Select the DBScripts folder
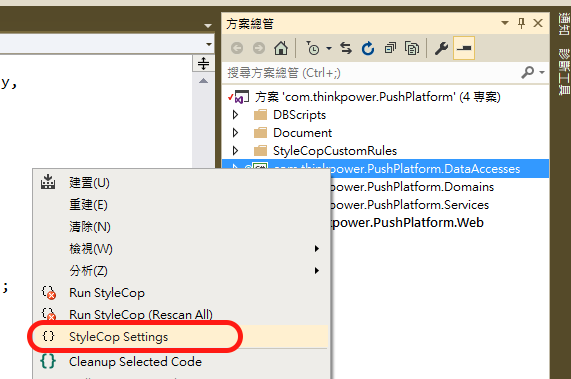This screenshot has height=379, width=571. (x=299, y=115)
